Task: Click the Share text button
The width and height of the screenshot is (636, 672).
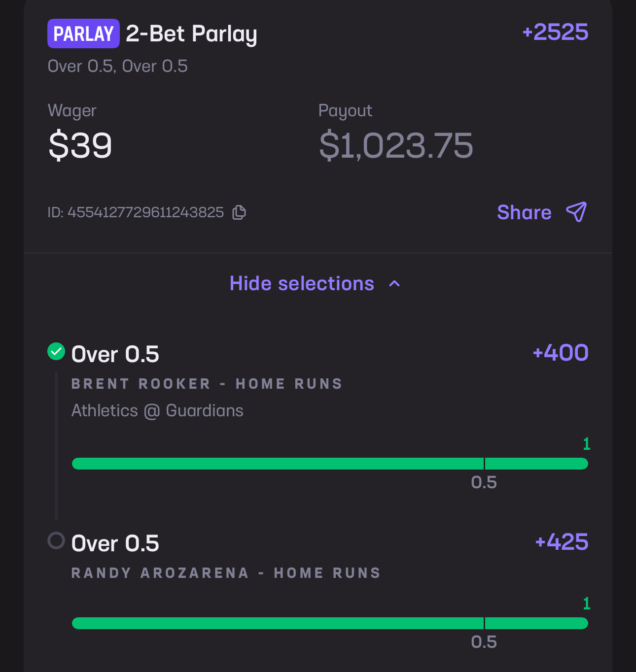Action: (x=524, y=212)
